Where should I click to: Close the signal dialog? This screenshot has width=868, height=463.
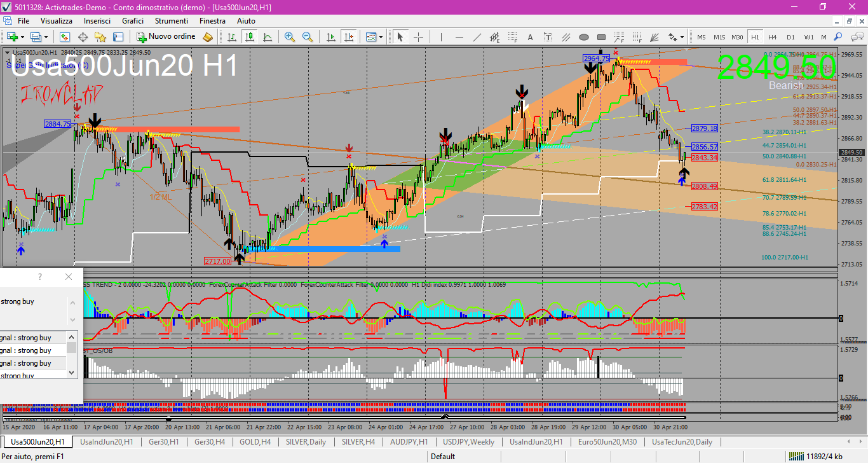click(x=69, y=277)
